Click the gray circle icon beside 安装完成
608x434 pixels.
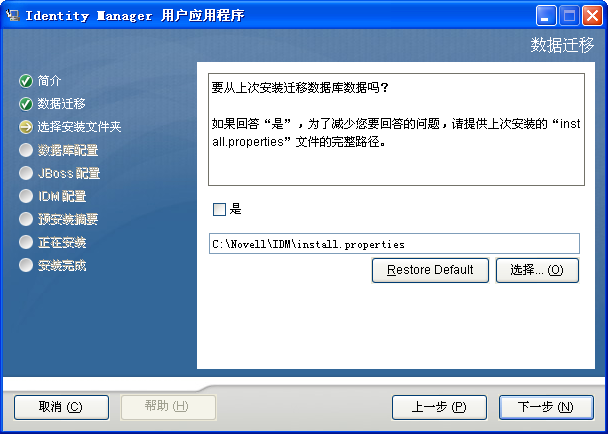tap(26, 265)
